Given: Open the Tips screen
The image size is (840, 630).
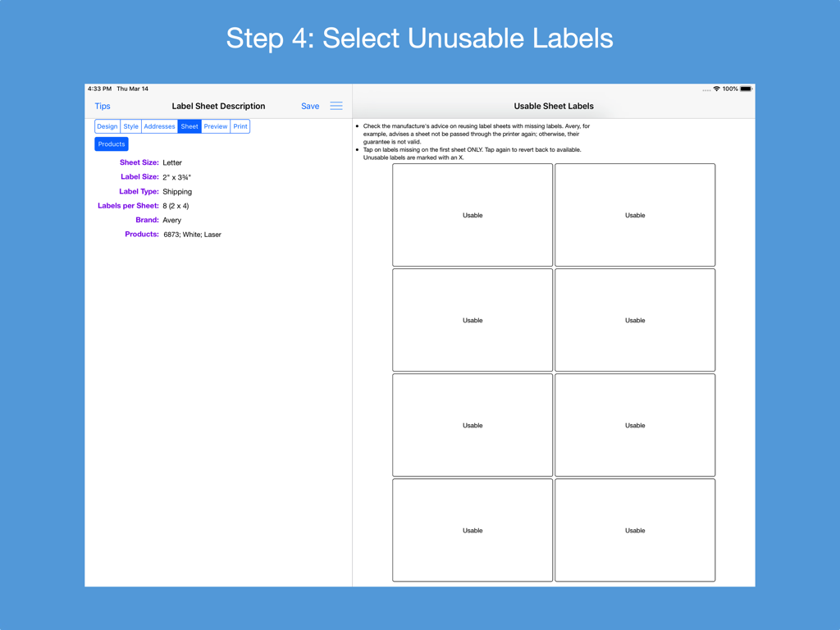Looking at the screenshot, I should coord(102,106).
